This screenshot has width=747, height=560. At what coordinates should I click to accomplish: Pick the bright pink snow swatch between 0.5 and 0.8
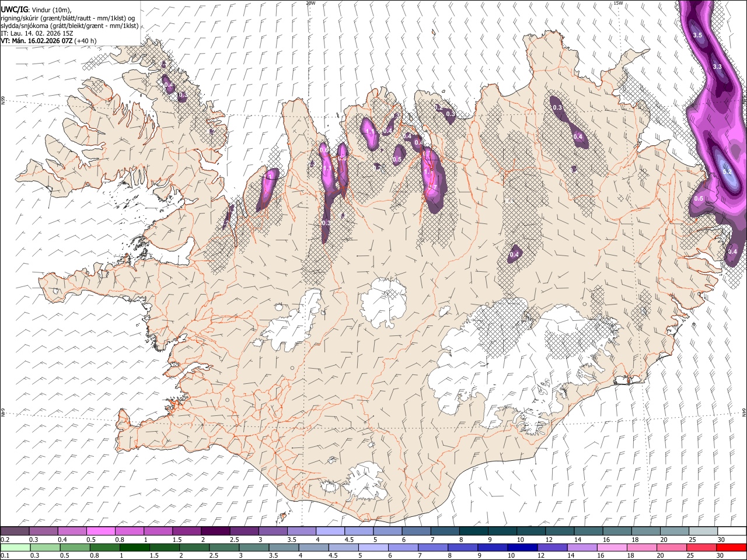101,531
